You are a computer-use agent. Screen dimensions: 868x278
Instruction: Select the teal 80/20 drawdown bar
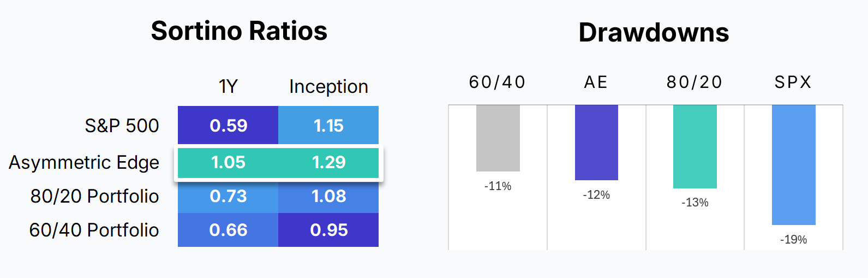pyautogui.click(x=695, y=146)
